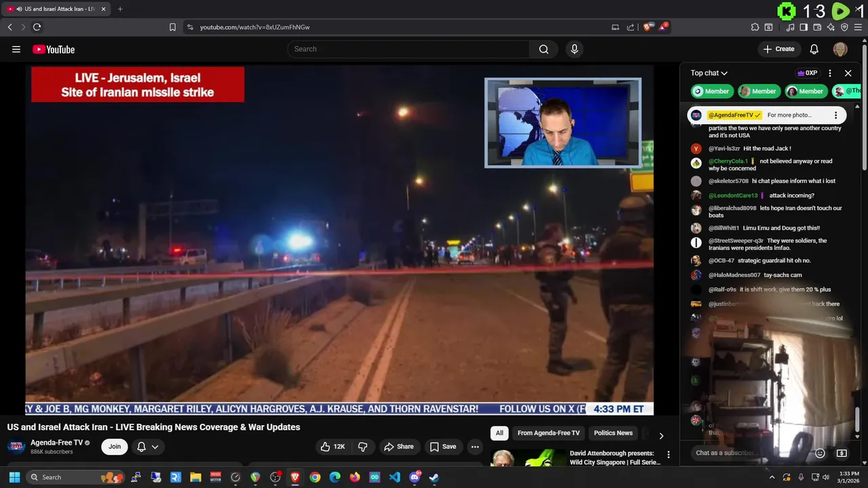868x488 pixels.
Task: Reload the page in the browser
Action: [37, 27]
